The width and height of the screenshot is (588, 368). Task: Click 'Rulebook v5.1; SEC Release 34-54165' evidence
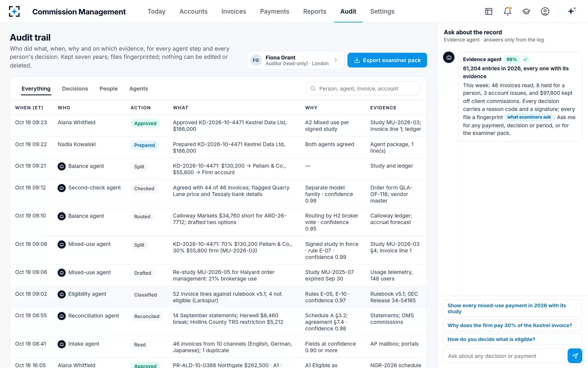coord(394,297)
